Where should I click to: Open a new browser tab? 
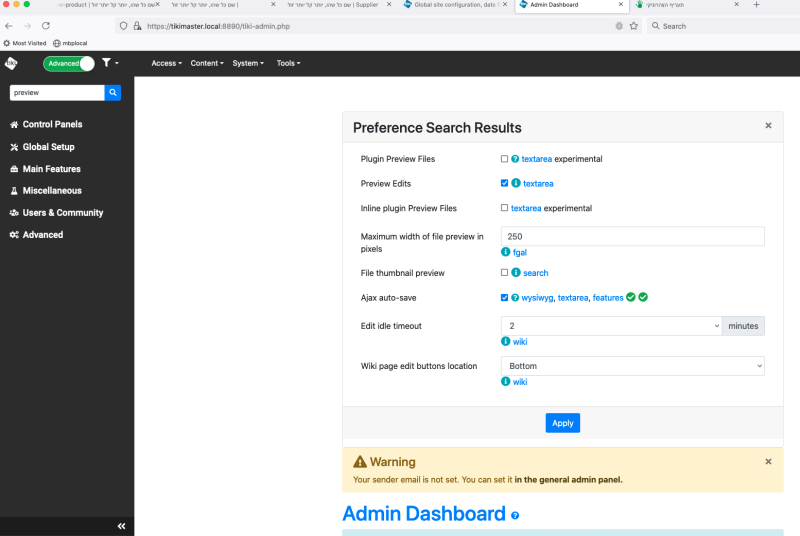pos(756,5)
